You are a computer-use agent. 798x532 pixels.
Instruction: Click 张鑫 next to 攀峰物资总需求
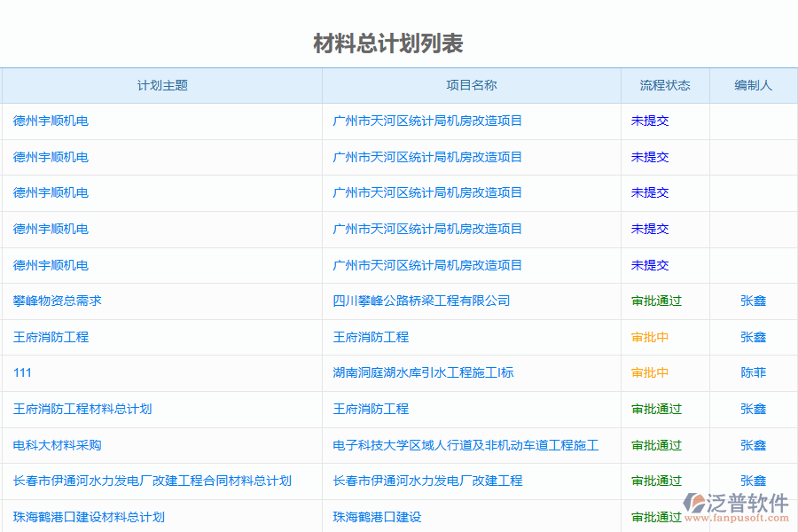(x=752, y=301)
